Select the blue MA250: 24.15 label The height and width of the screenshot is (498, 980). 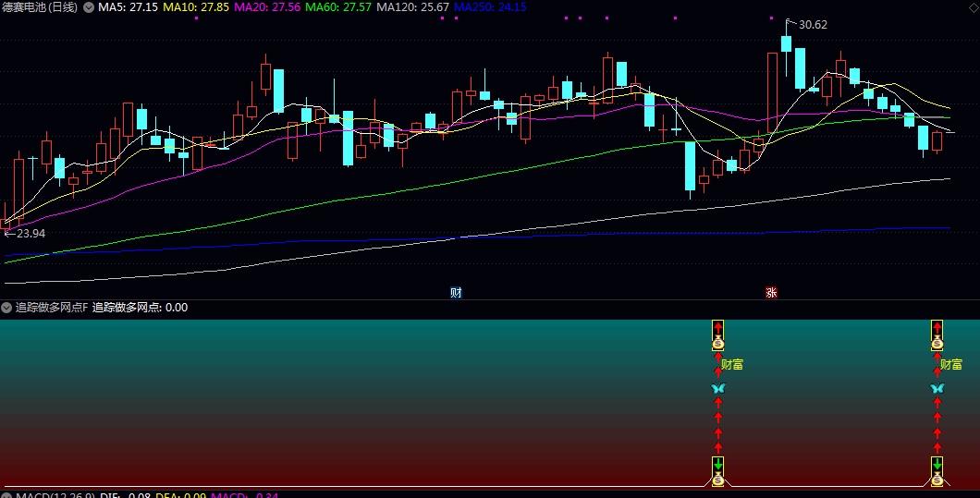[x=490, y=7]
